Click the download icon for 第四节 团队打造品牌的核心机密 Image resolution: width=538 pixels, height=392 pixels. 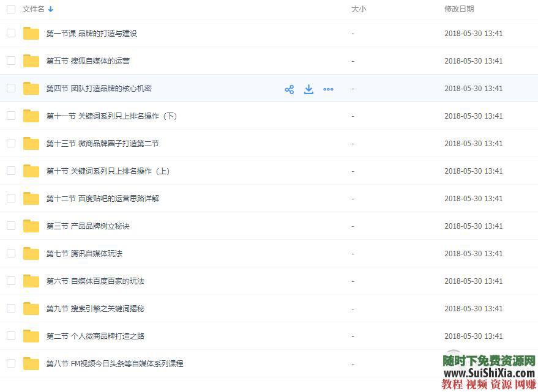tap(308, 89)
